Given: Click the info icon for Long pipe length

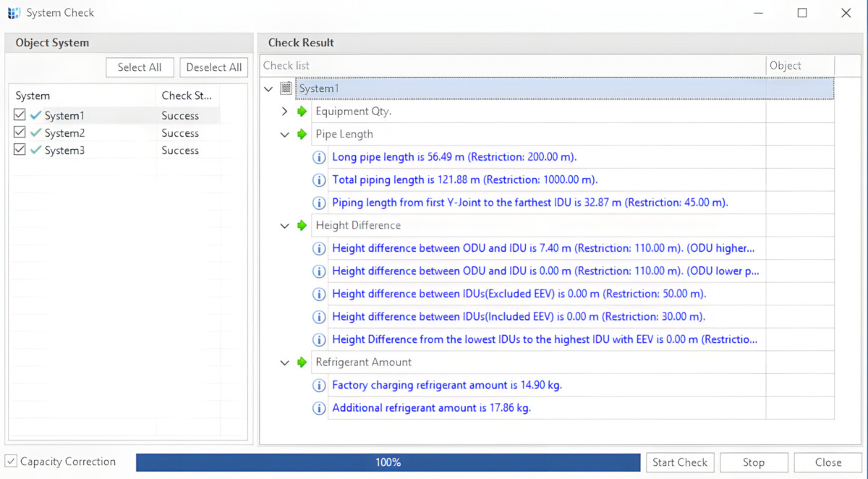Looking at the screenshot, I should pos(318,157).
